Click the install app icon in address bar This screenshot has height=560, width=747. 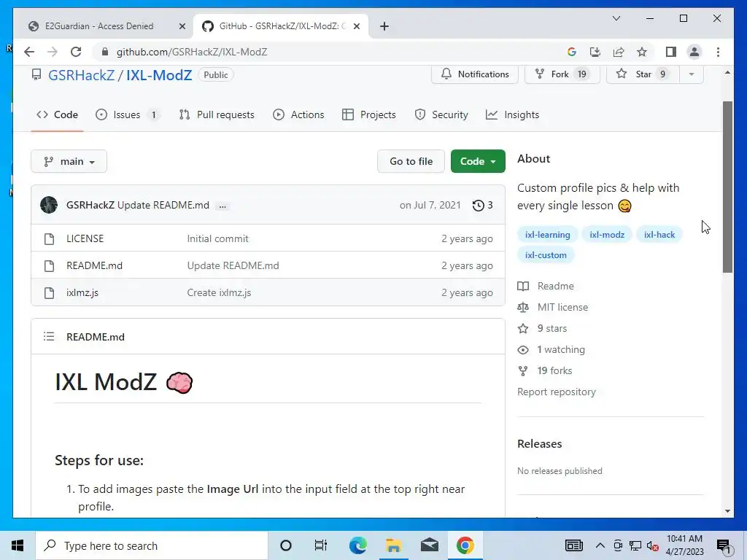point(595,52)
